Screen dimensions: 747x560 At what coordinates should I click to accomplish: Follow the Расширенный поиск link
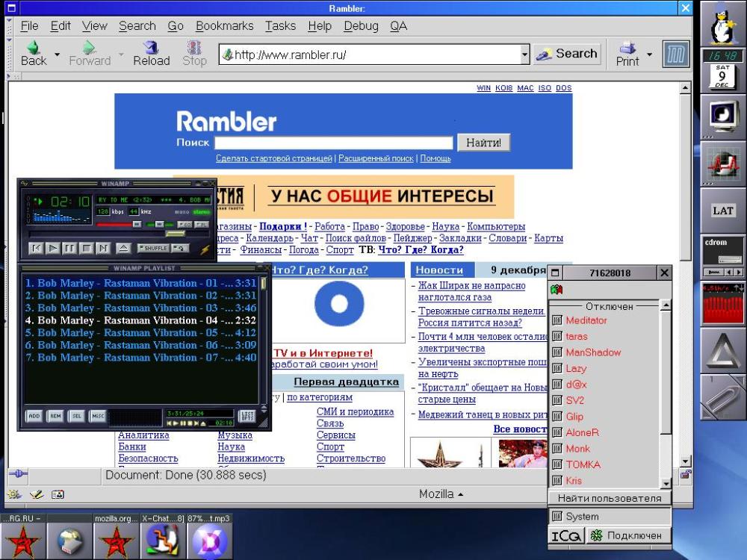click(x=376, y=158)
